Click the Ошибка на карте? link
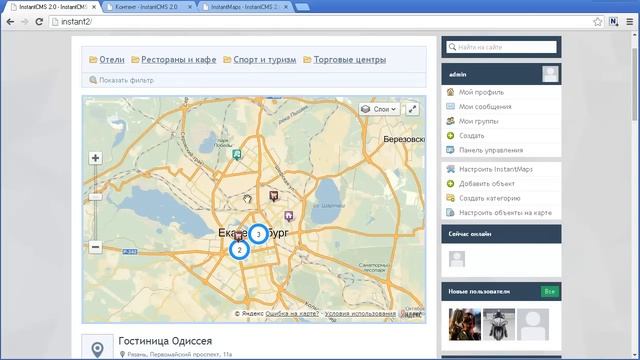 tap(292, 313)
